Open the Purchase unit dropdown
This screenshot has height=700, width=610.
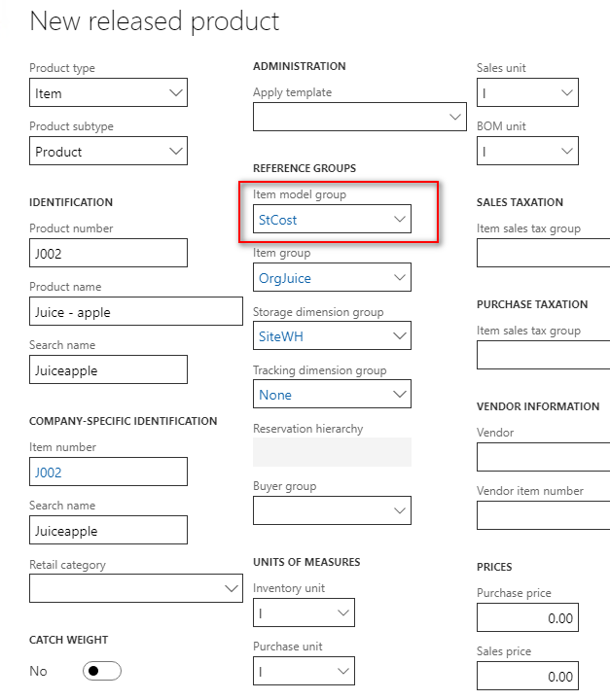point(342,671)
